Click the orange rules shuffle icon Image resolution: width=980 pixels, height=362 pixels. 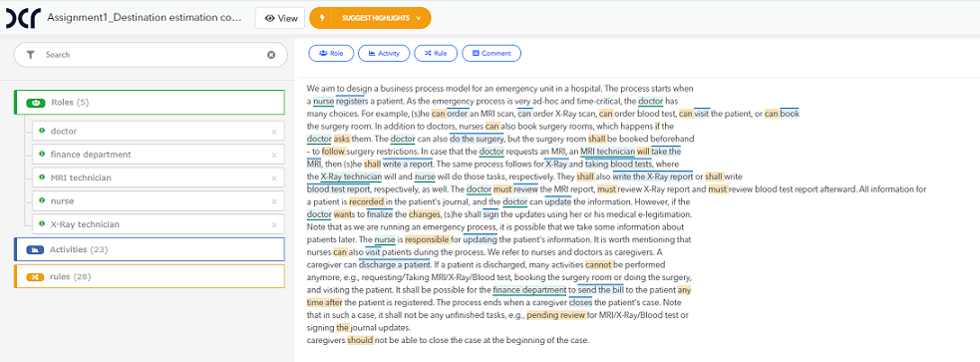click(x=35, y=276)
